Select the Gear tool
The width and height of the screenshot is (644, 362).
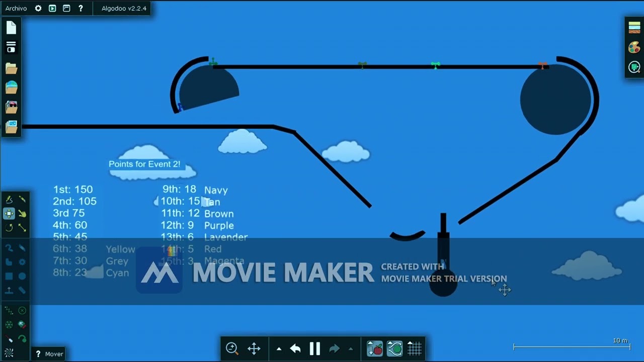(22, 262)
